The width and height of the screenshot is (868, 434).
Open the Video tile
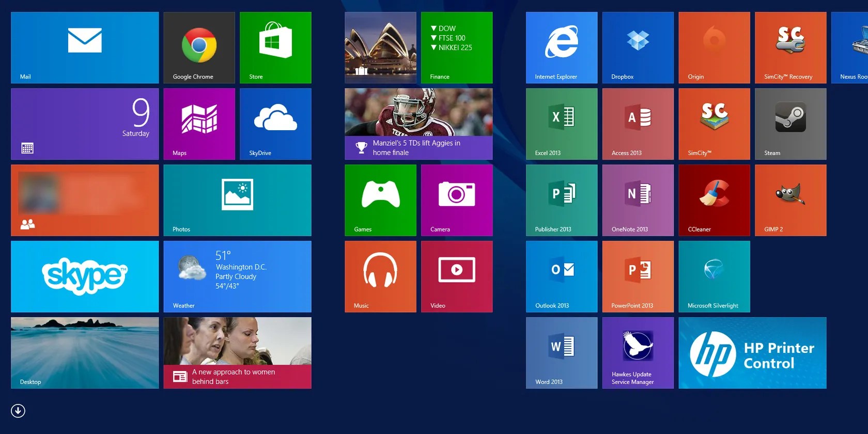457,276
